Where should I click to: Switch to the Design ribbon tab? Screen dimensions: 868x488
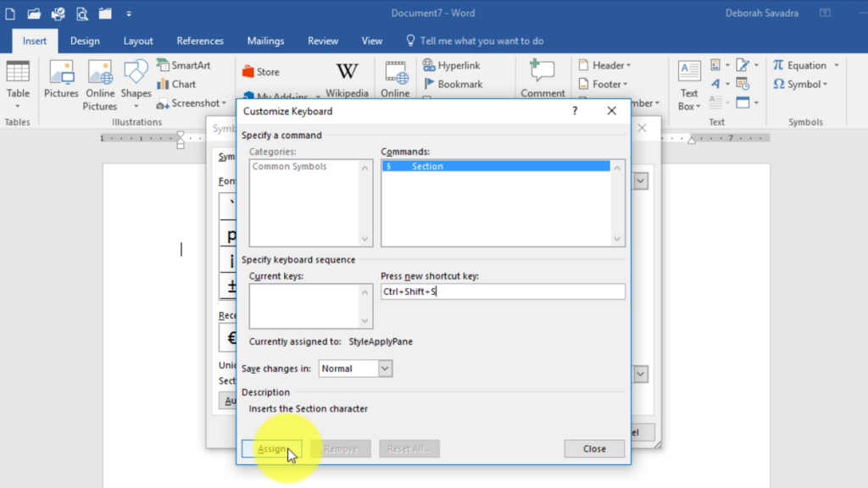(84, 40)
